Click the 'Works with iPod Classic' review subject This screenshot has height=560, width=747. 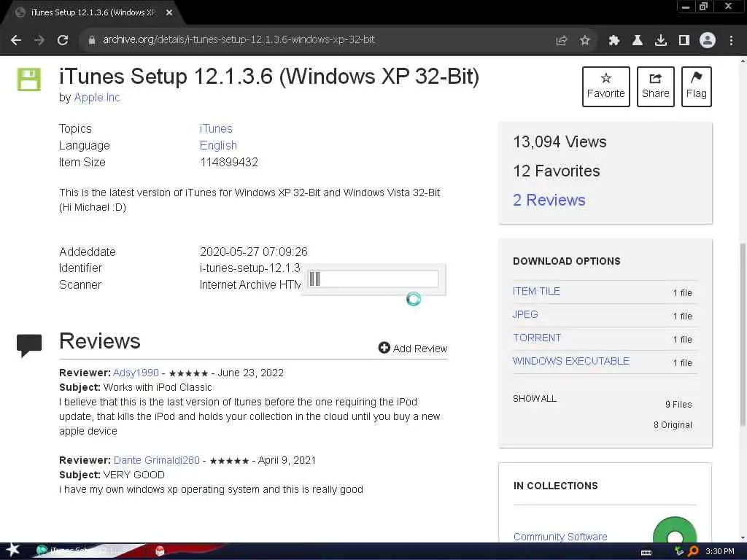coord(158,387)
